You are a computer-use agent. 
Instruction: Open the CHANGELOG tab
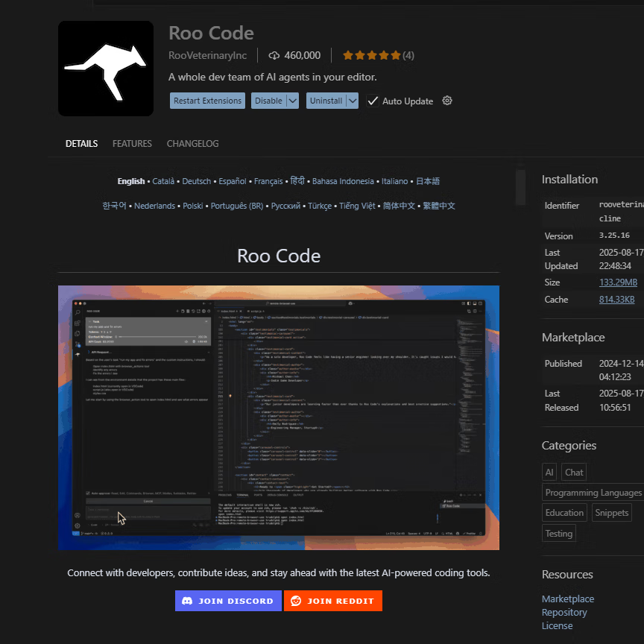[192, 144]
